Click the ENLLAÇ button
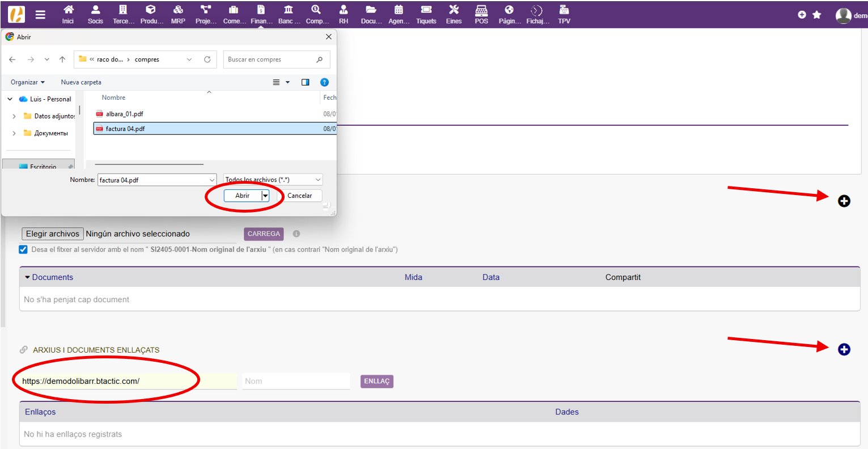Viewport: 868px width, 449px height. (x=376, y=381)
